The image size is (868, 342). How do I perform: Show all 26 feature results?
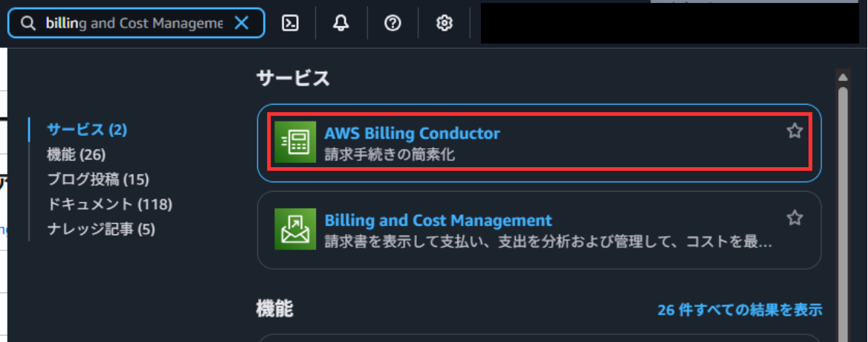click(x=740, y=310)
